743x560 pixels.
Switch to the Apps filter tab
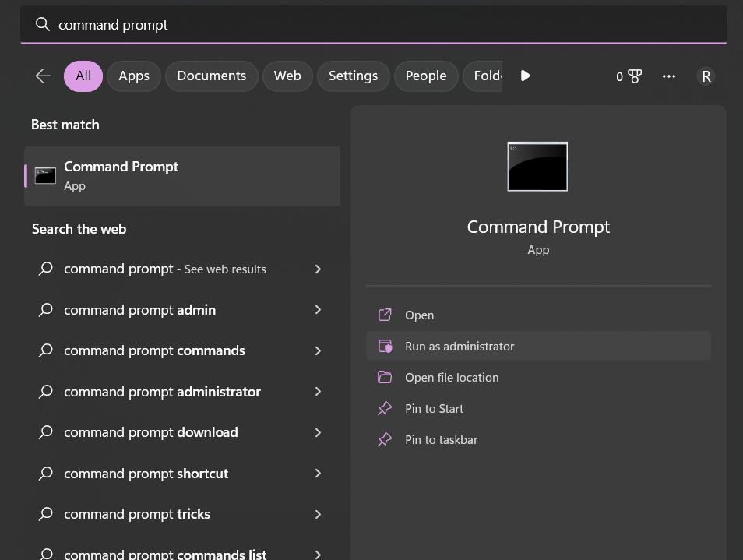[x=134, y=76]
